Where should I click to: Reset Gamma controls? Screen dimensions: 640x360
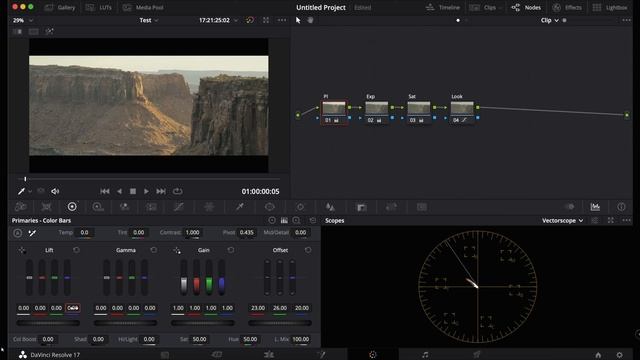[153, 250]
